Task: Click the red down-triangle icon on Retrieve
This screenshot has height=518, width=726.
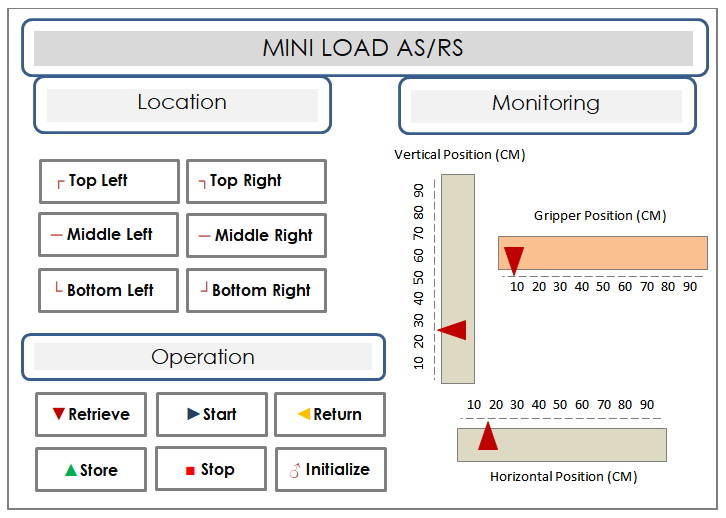Action: tap(58, 413)
